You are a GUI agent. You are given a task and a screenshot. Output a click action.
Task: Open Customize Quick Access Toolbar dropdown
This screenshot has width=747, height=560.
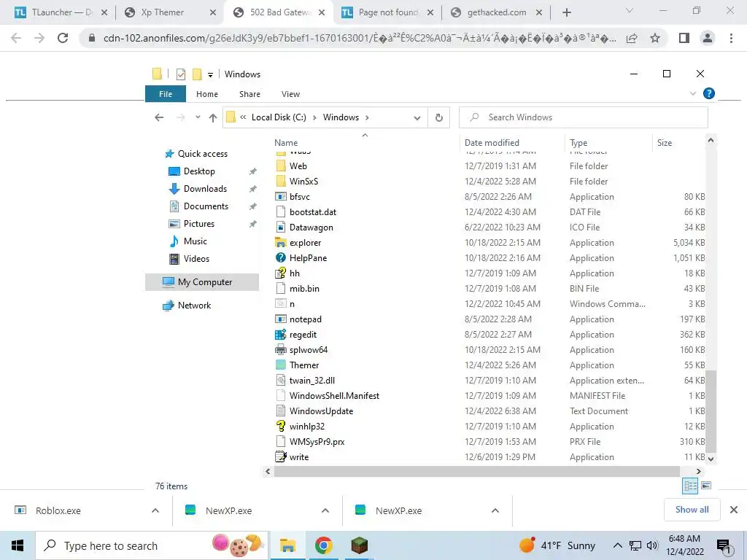[x=210, y=75]
